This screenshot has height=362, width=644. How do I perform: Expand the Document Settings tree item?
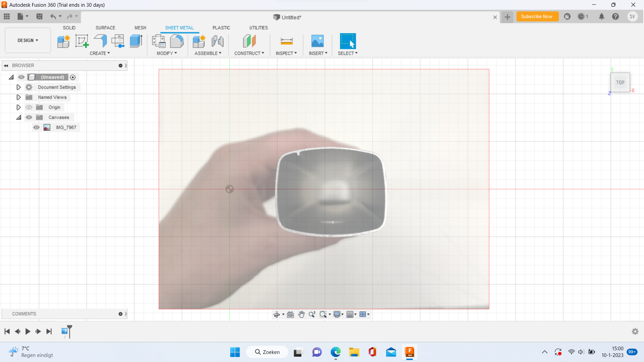[18, 87]
